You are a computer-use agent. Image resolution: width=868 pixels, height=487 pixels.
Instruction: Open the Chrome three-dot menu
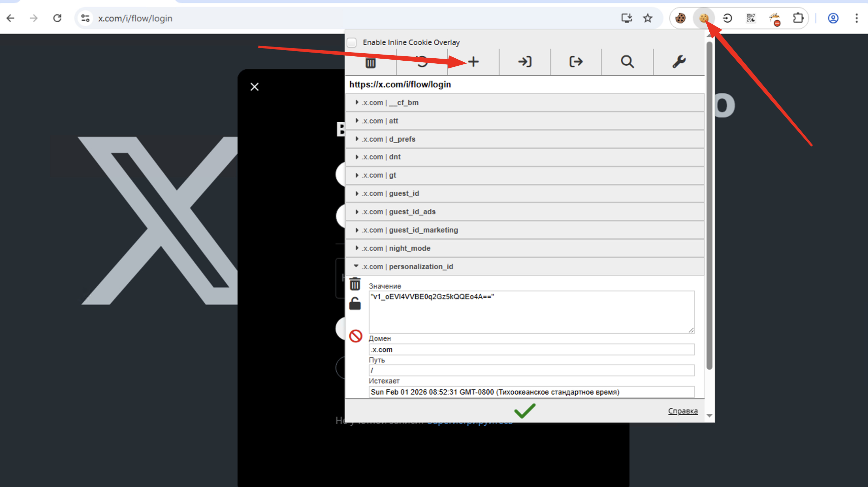pos(856,18)
